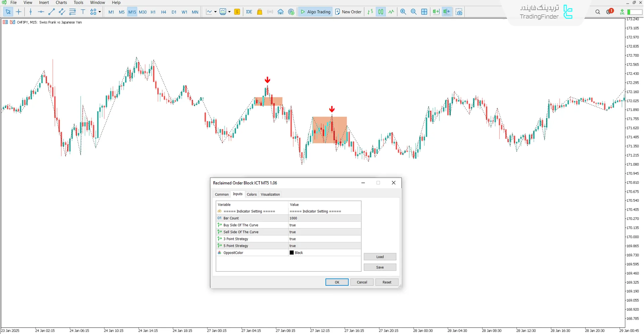Screen dimensions: 644x334
Task: Click the Reset button
Action: tap(387, 282)
